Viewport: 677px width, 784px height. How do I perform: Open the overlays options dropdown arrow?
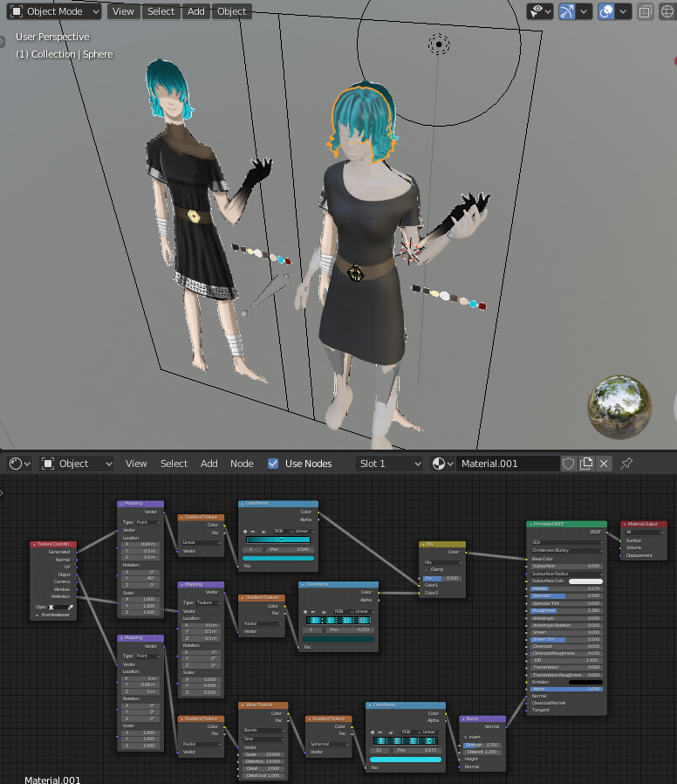pyautogui.click(x=623, y=11)
